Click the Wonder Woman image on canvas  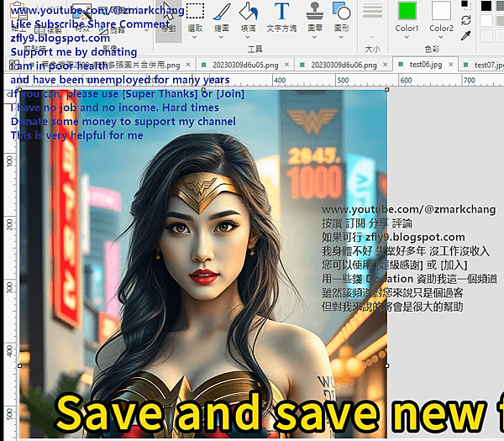click(203, 264)
